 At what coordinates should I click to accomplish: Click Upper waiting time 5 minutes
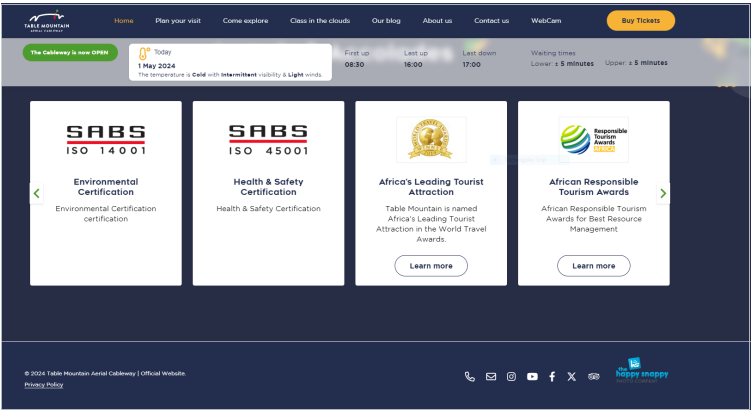(636, 63)
